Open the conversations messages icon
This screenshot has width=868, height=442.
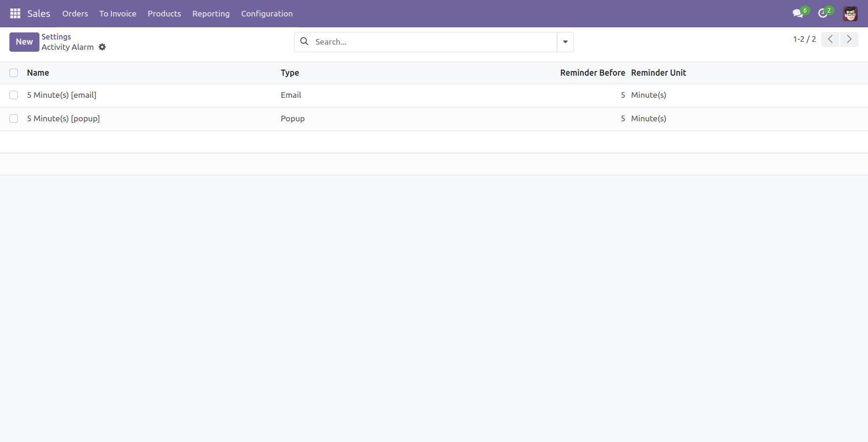pyautogui.click(x=798, y=14)
